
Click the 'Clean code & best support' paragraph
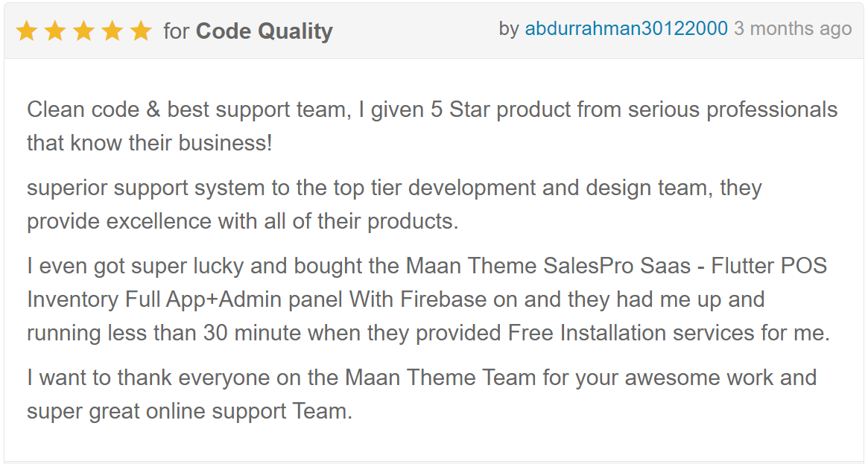click(x=432, y=126)
